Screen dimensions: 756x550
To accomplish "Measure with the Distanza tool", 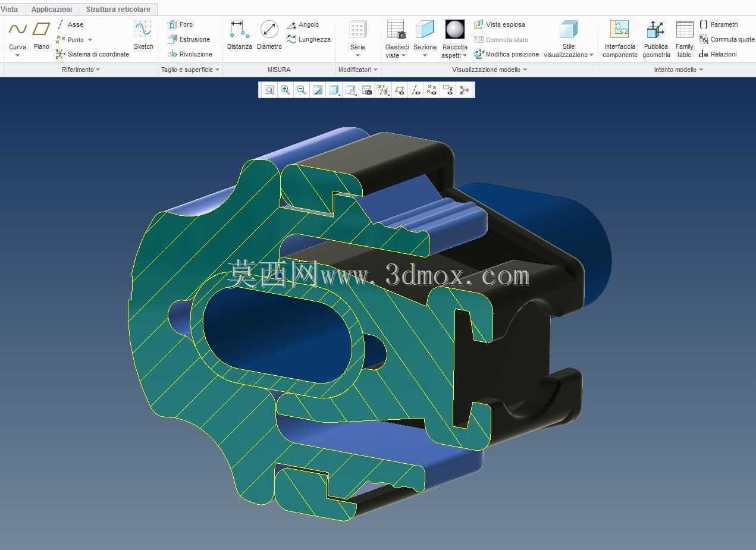I will tap(239, 35).
